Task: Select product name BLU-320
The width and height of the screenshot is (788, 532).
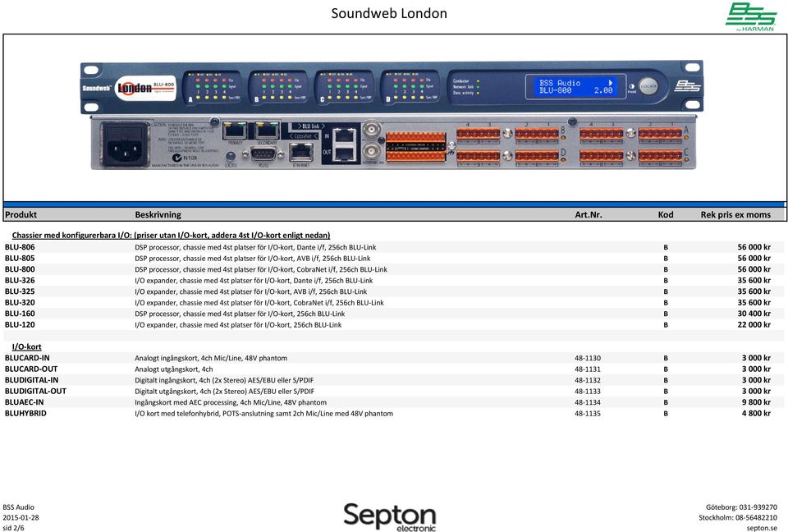Action: point(20,302)
